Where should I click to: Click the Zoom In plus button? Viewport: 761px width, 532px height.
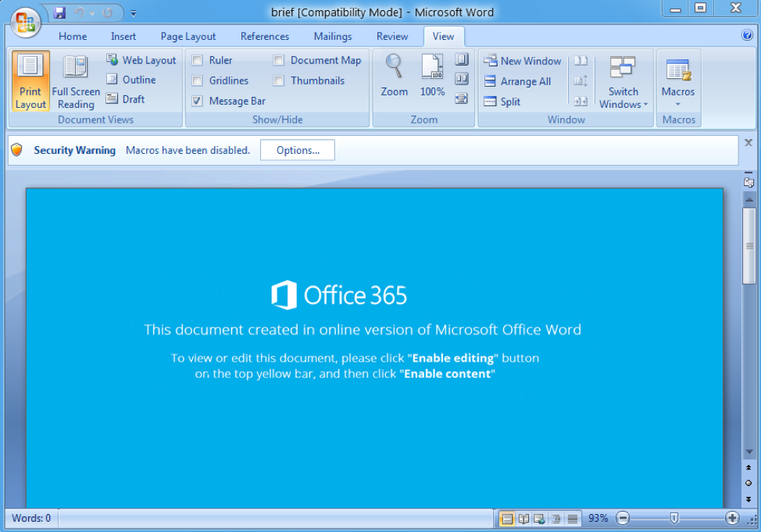click(x=732, y=519)
